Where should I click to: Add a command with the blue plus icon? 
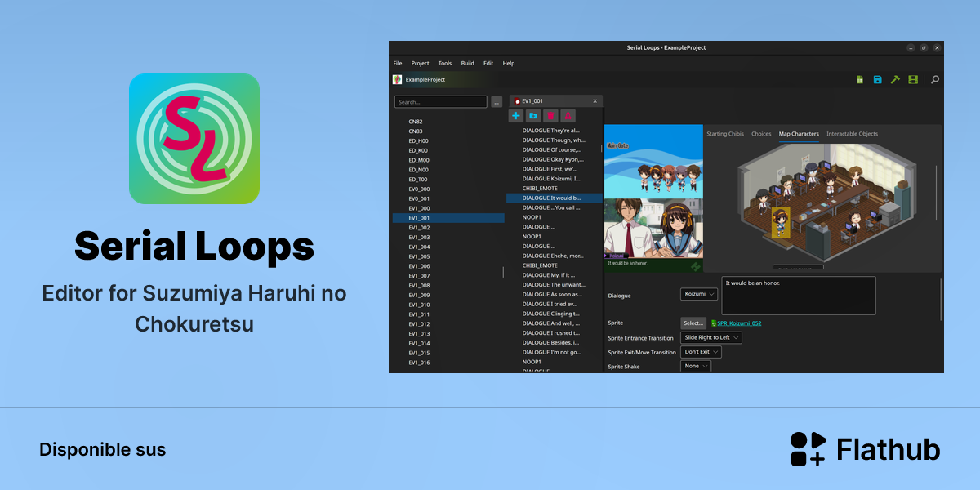pos(515,116)
